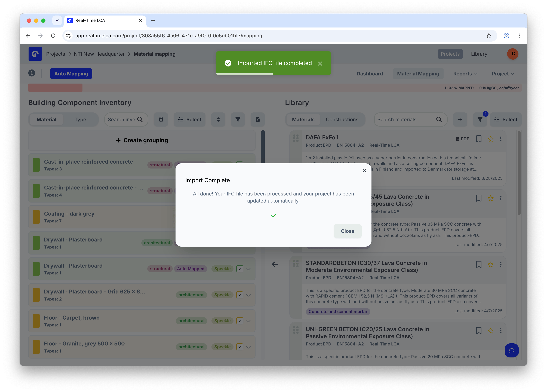The width and height of the screenshot is (547, 392).
Task: Toggle checkbox on Floor - Granite row
Action: tap(240, 347)
